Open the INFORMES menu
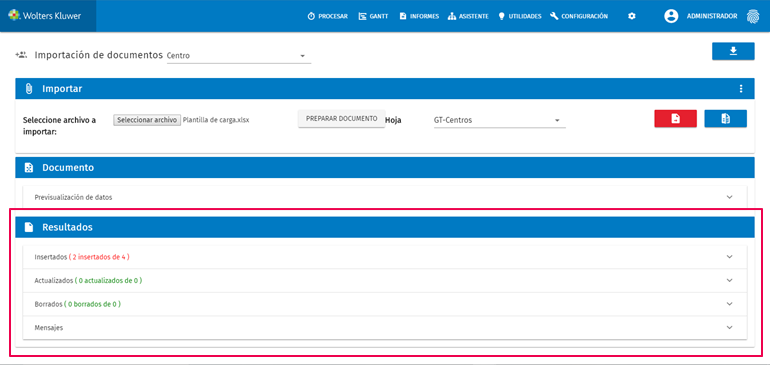Screen dimensions: 770x365 point(419,16)
